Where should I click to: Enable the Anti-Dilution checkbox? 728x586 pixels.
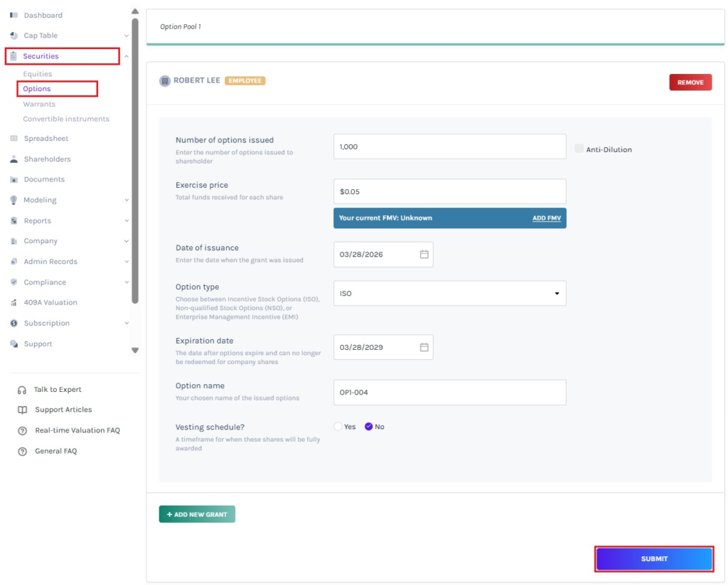click(579, 149)
